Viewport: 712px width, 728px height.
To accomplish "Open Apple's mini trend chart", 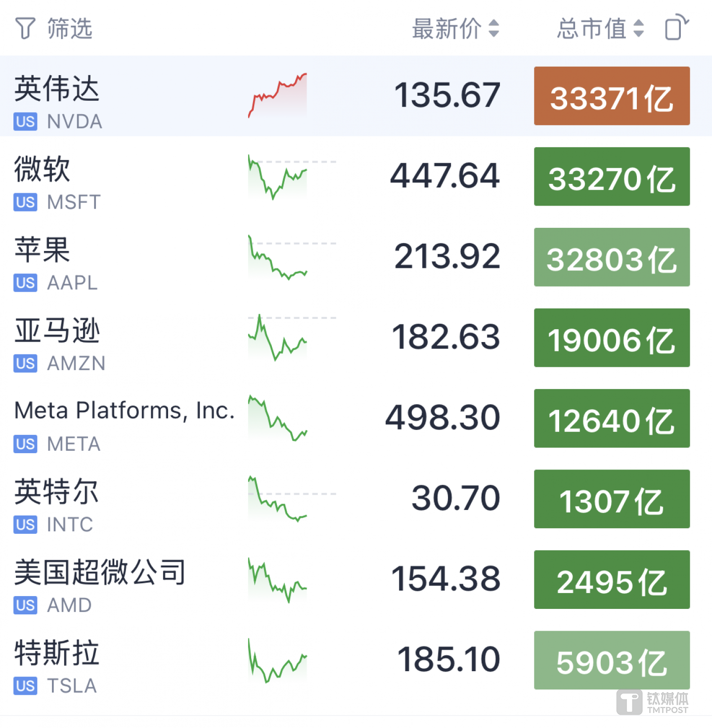I will click(x=277, y=257).
